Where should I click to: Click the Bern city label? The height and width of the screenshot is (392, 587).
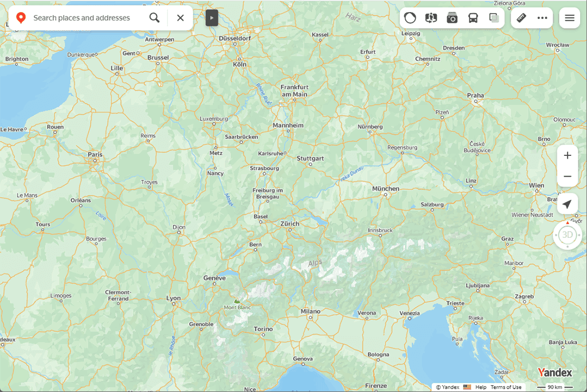255,245
